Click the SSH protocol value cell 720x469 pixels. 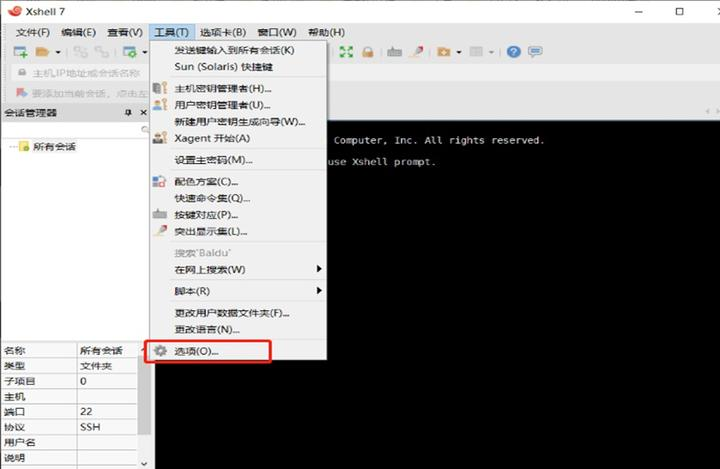[107, 427]
